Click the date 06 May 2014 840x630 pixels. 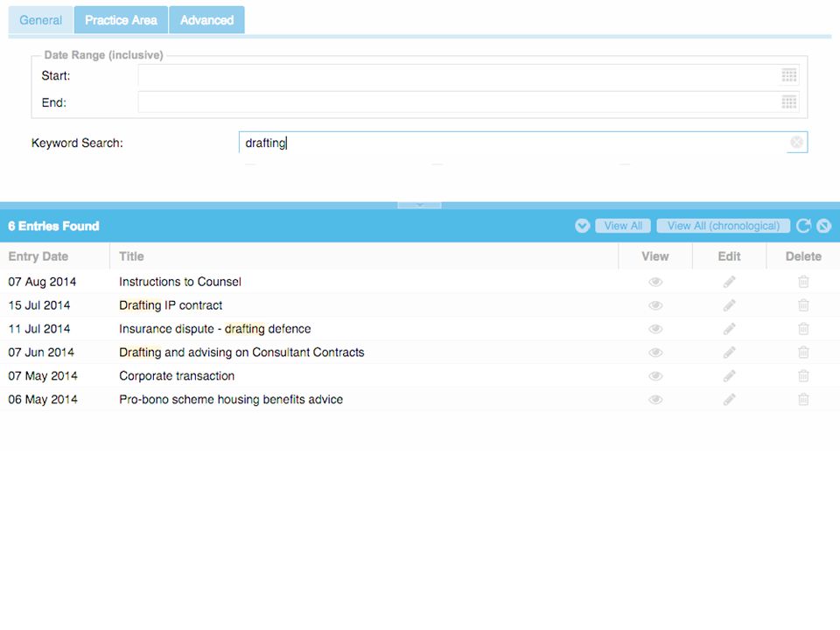coord(43,400)
